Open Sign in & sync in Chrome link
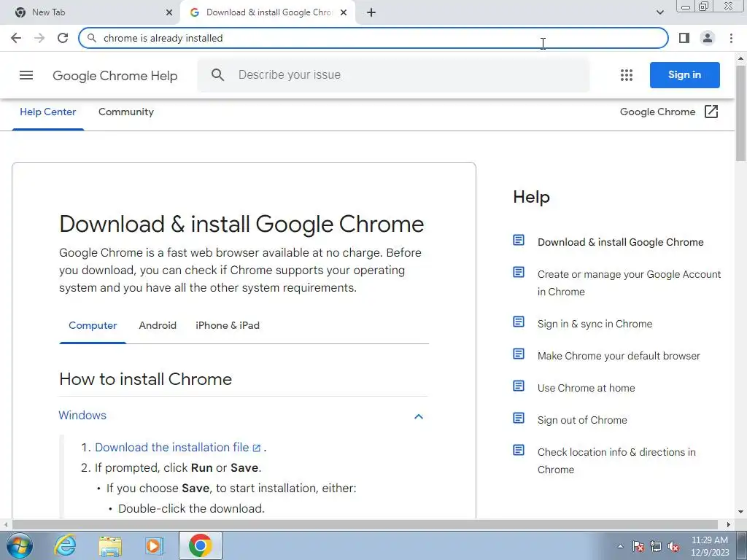Screen dimensions: 747x560 [595, 324]
